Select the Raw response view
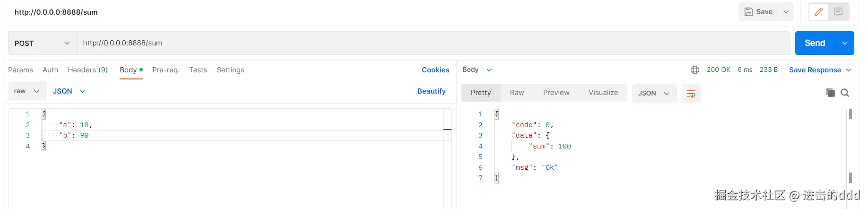Viewport: 868px width, 209px height. [517, 93]
